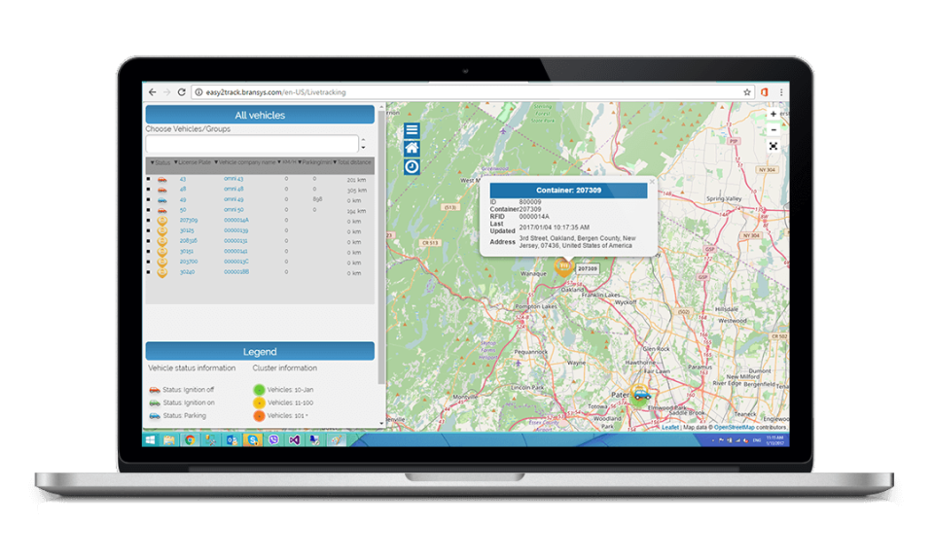934x560 pixels.
Task: Click the home icon on the map
Action: (412, 148)
